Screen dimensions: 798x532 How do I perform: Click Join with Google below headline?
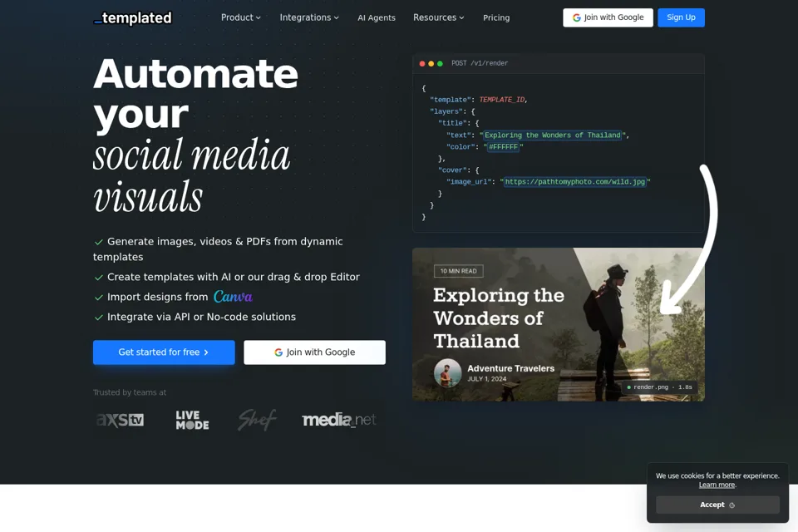coord(314,352)
